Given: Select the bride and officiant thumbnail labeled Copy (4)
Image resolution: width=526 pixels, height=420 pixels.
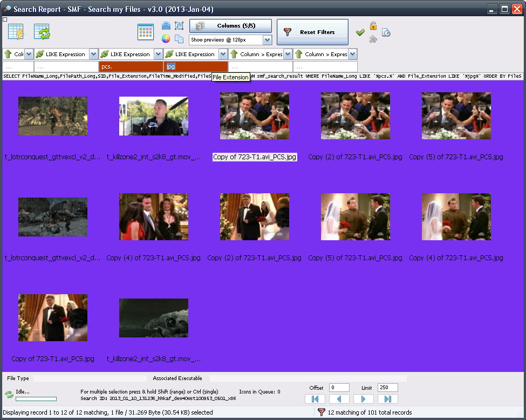Looking at the screenshot, I should [456, 217].
